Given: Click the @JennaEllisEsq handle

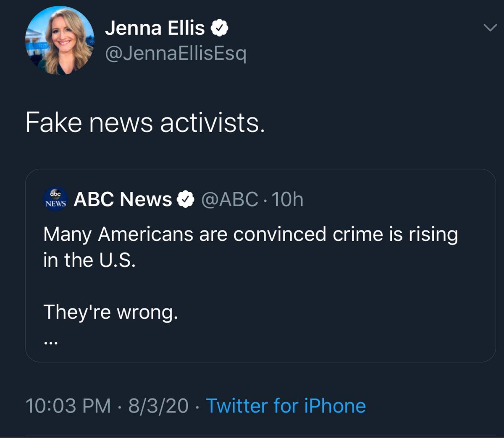Looking at the screenshot, I should tap(175, 53).
